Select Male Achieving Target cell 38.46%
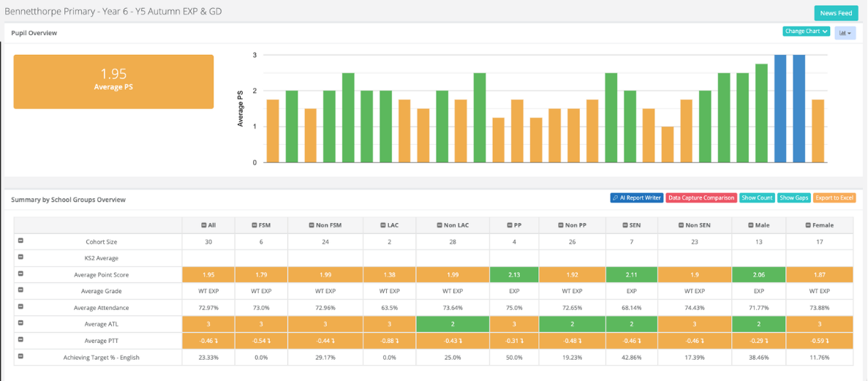The width and height of the screenshot is (868, 381). 758,357
